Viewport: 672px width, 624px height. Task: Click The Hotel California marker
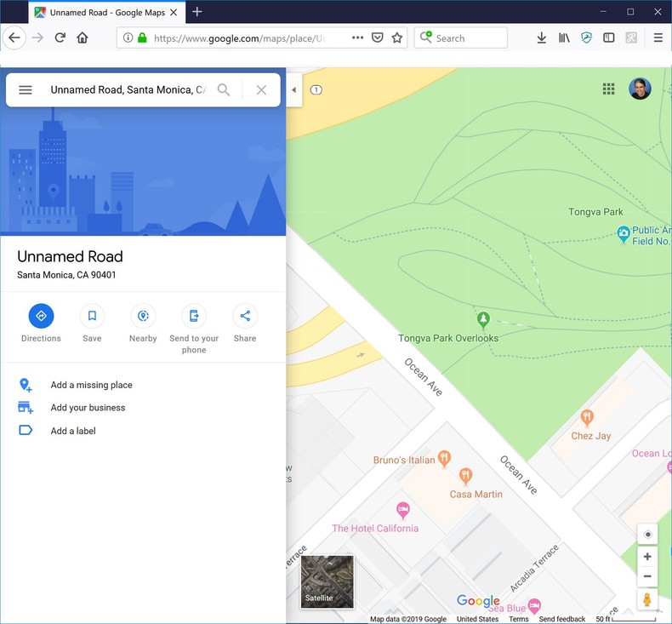click(402, 510)
